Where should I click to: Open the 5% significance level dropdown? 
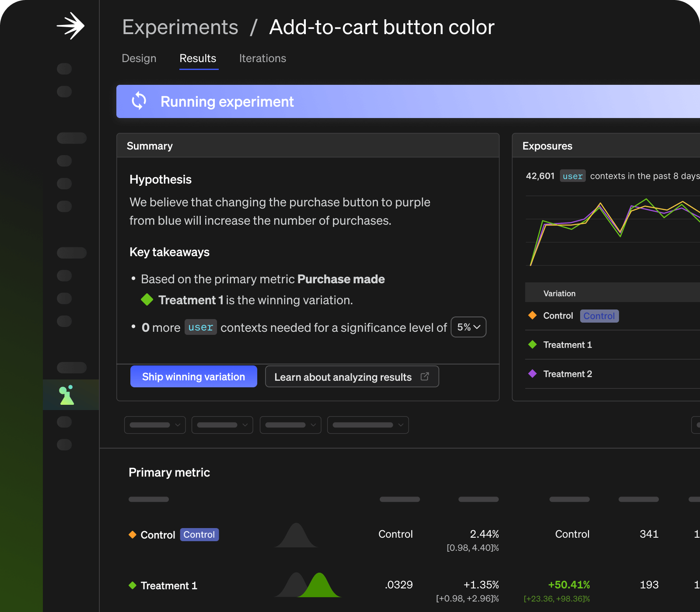[469, 327]
